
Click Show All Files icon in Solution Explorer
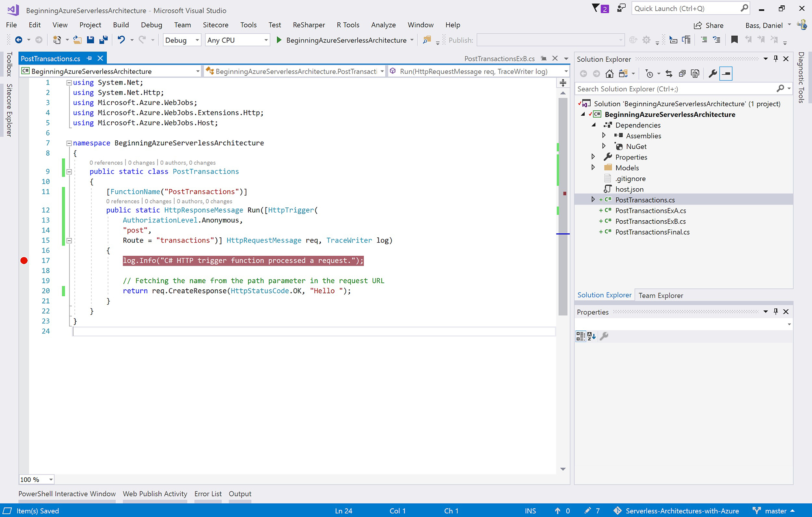coord(695,73)
